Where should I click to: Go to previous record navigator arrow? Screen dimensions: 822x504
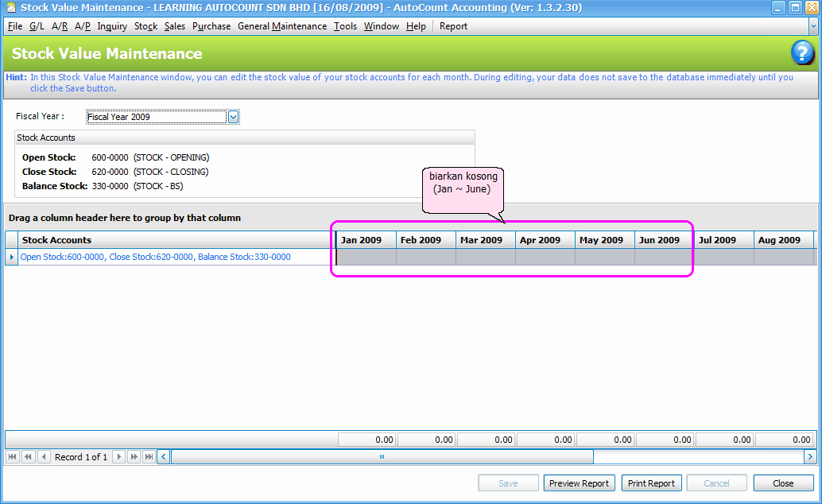click(44, 457)
